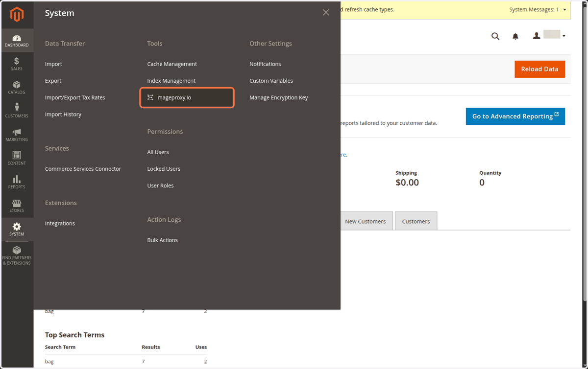This screenshot has height=369, width=588.
Task: Click the Uses column header
Action: coord(201,347)
